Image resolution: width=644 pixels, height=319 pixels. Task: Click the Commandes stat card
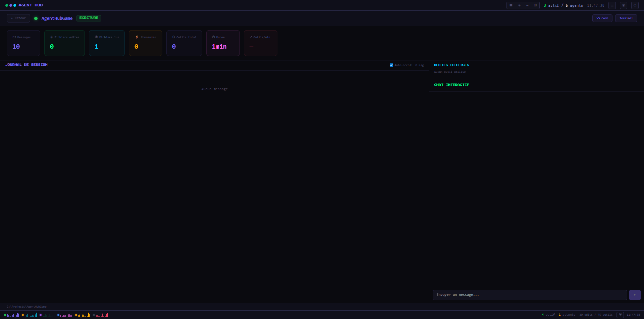(146, 43)
